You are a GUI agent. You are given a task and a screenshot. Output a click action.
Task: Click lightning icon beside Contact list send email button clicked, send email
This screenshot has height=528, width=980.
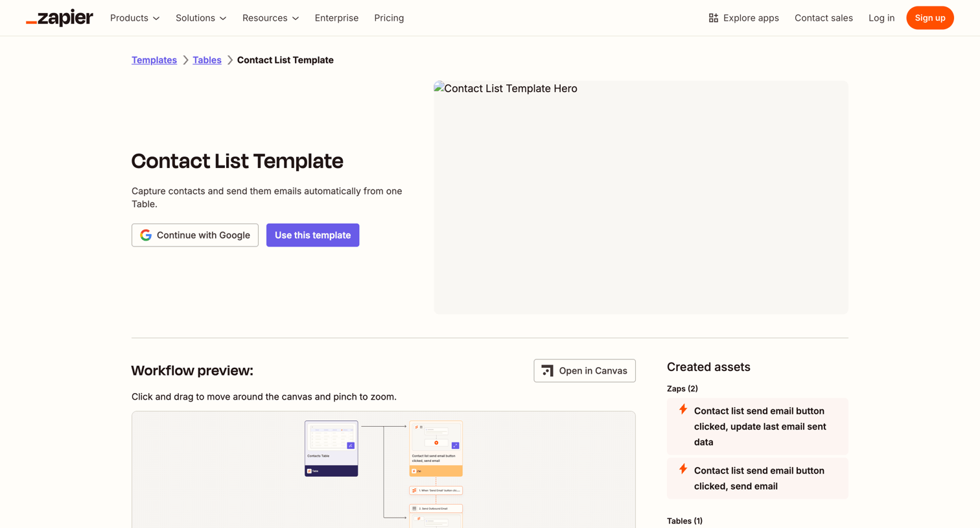pos(683,469)
